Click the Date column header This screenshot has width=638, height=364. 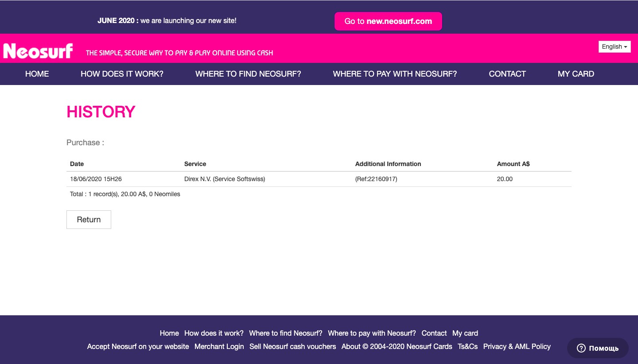[77, 164]
